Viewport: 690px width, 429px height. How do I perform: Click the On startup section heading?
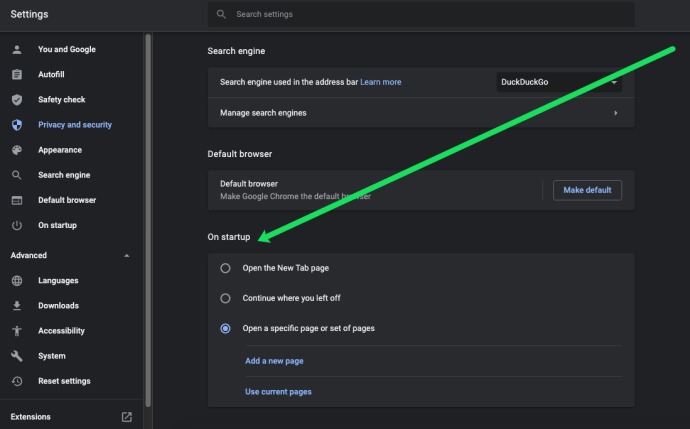(x=229, y=237)
